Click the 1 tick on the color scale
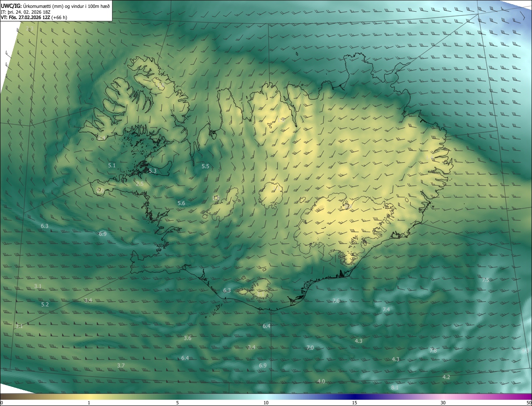This screenshot has height=406, width=532. pyautogui.click(x=89, y=403)
